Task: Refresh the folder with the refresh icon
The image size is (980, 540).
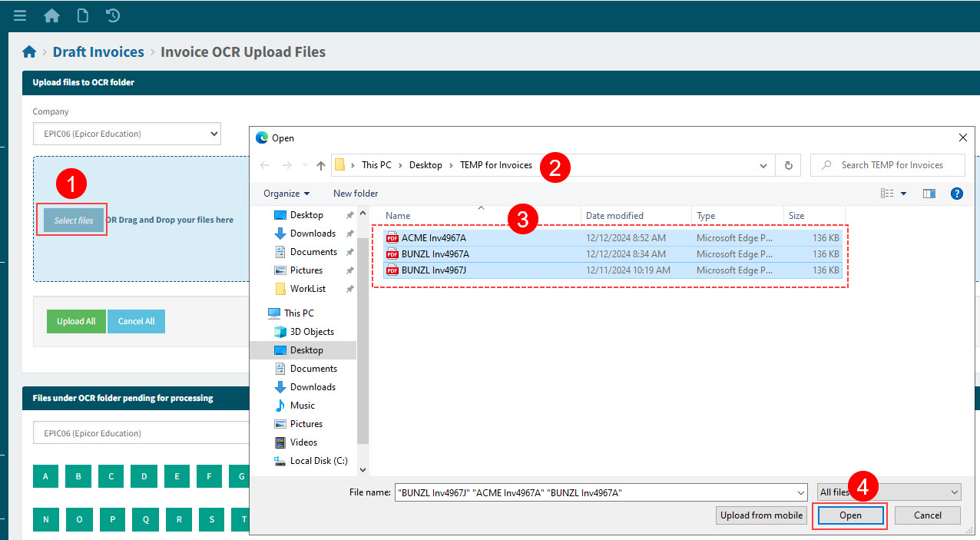Action: click(788, 164)
